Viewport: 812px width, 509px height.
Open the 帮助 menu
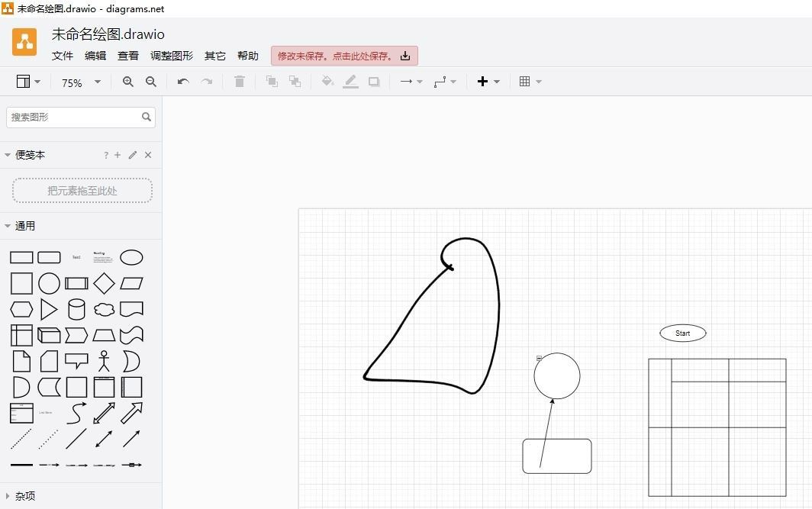click(248, 55)
